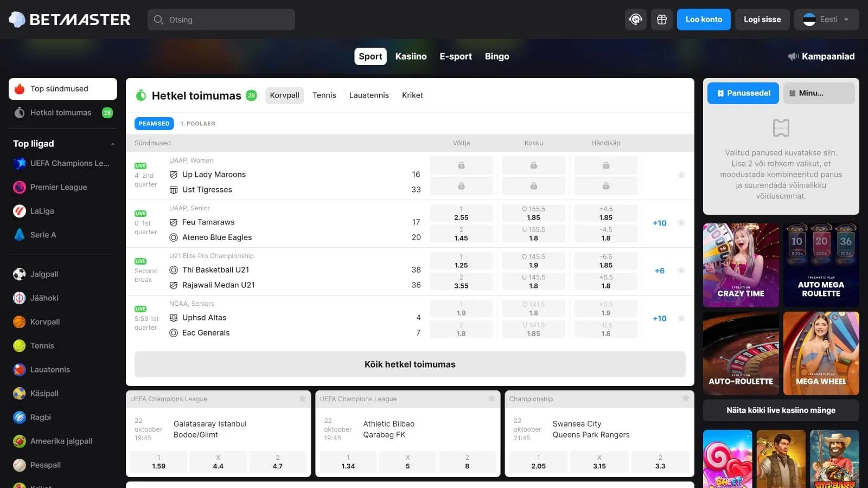Screen dimensions: 868x488
Task: Select the Tennis live tab
Action: 324,95
